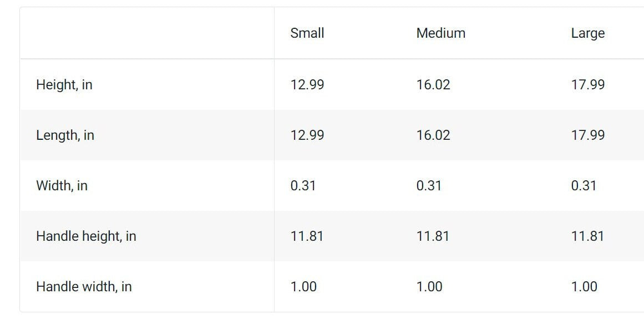Click the Small height value 12.99

click(x=307, y=85)
